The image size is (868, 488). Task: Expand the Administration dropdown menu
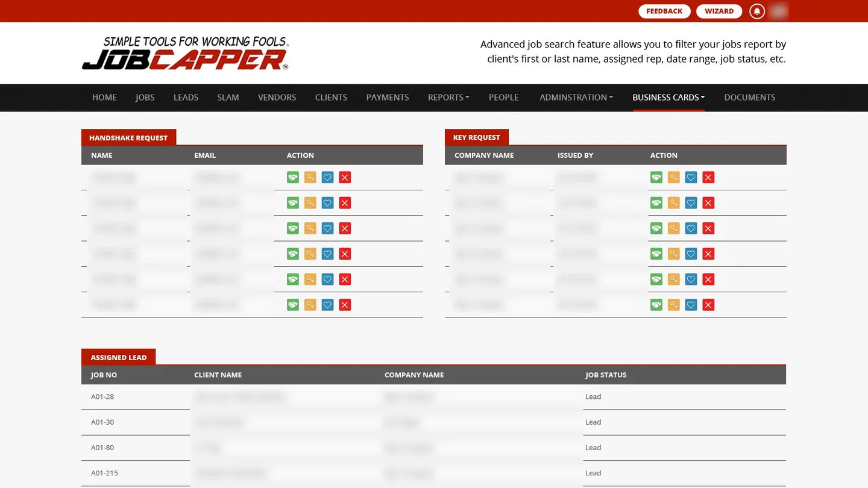576,97
